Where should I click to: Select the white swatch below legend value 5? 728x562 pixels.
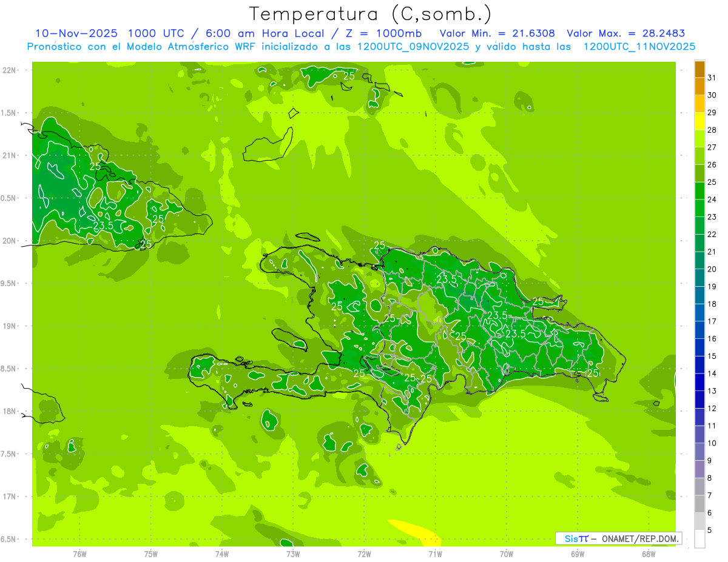pos(699,539)
